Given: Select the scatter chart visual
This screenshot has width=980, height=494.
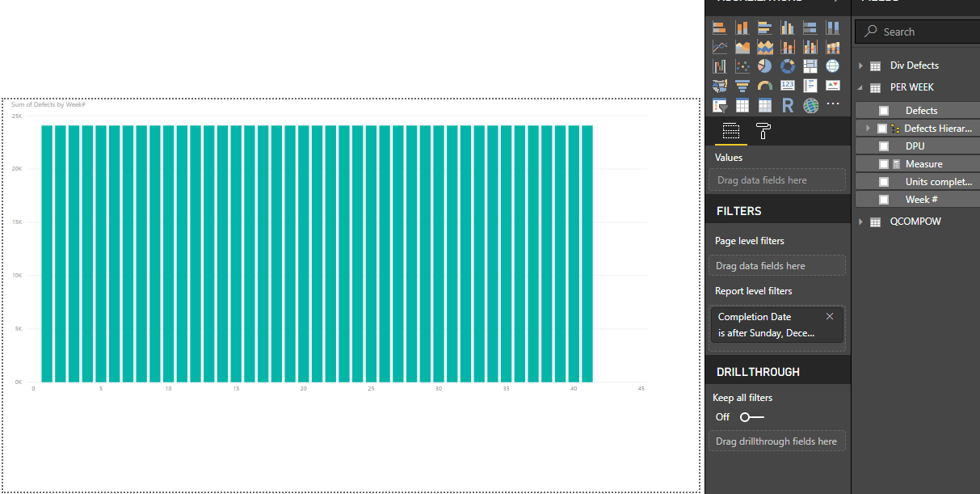Looking at the screenshot, I should click(742, 66).
